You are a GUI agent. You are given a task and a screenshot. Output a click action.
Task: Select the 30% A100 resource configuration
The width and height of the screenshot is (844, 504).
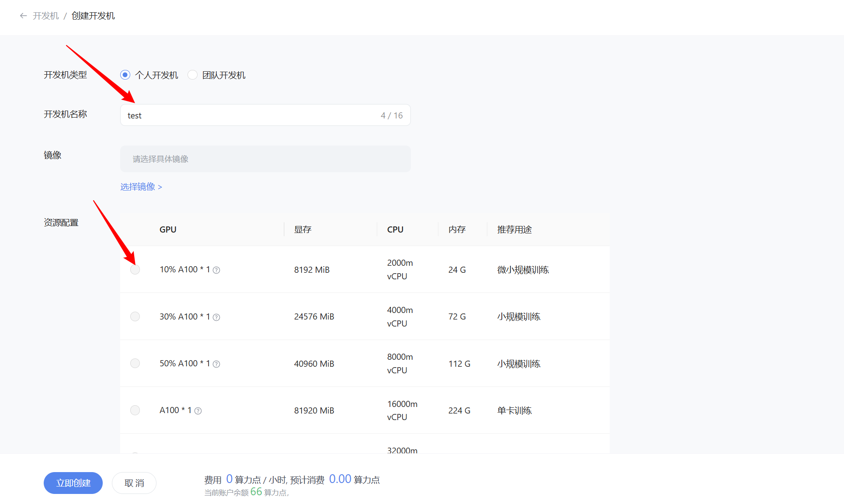[x=135, y=316]
